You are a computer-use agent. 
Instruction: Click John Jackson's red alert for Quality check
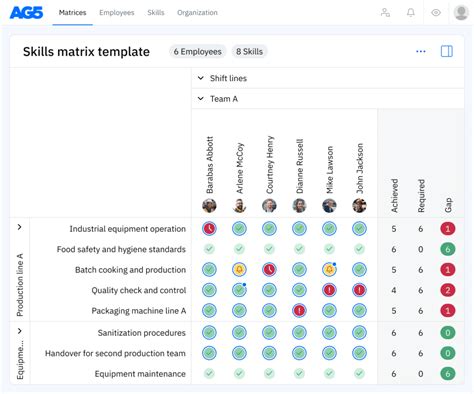coord(359,290)
